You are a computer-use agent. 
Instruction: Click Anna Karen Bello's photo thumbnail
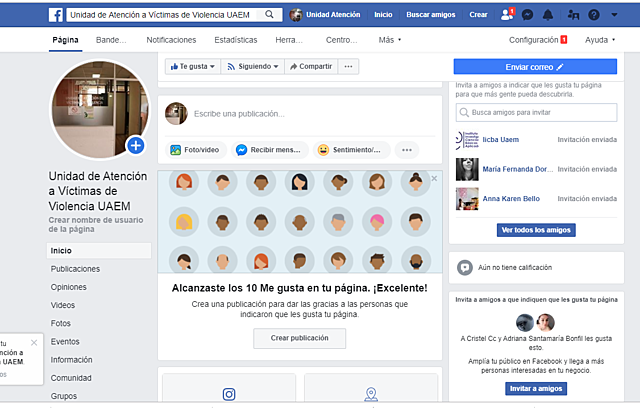tap(467, 199)
